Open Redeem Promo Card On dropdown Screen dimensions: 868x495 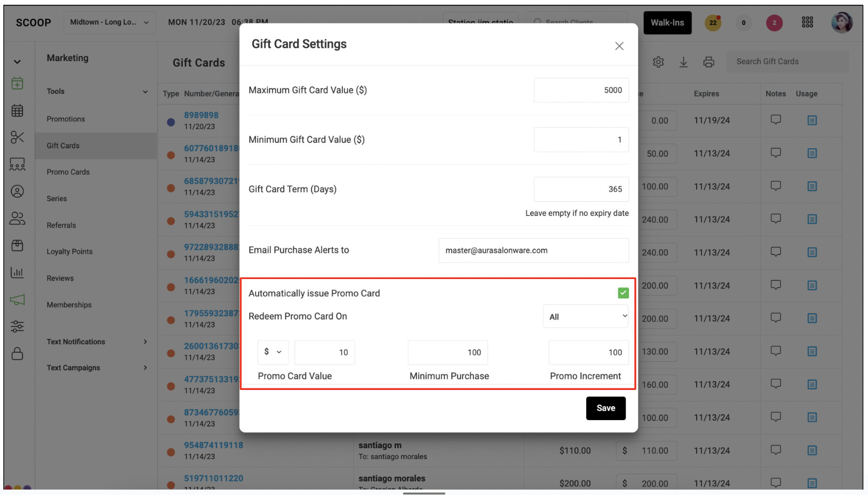pyautogui.click(x=586, y=317)
